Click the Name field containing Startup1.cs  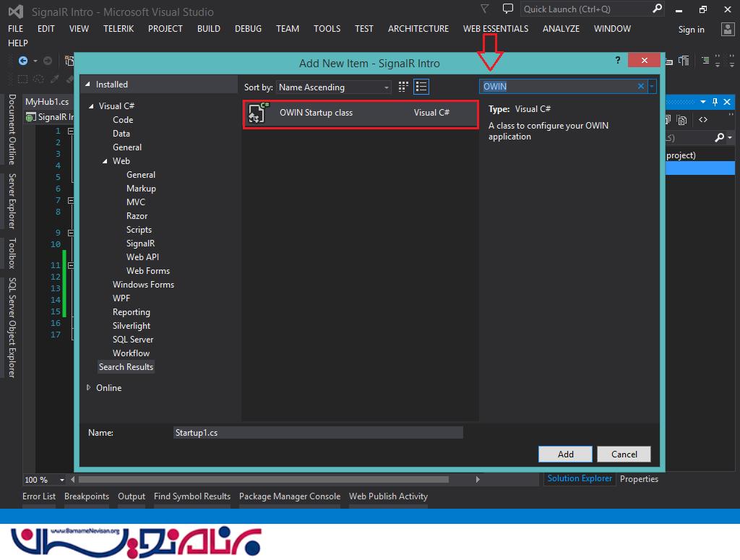click(318, 433)
